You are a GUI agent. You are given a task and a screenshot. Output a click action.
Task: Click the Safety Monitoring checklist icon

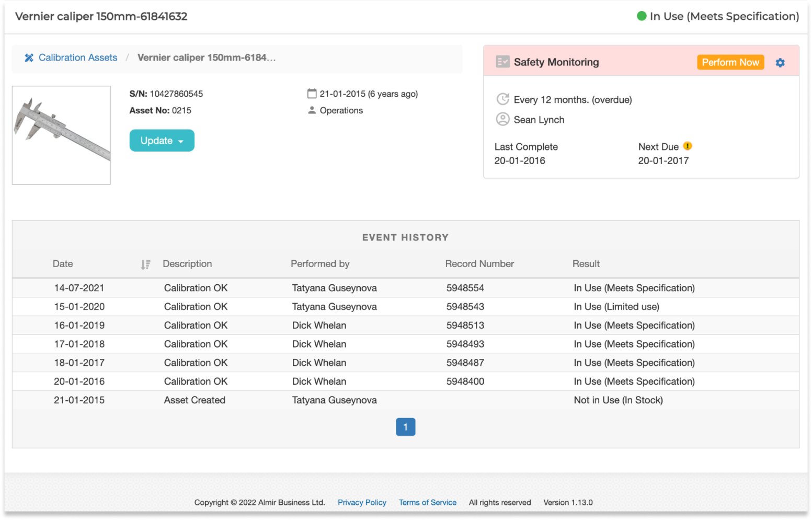click(x=502, y=62)
